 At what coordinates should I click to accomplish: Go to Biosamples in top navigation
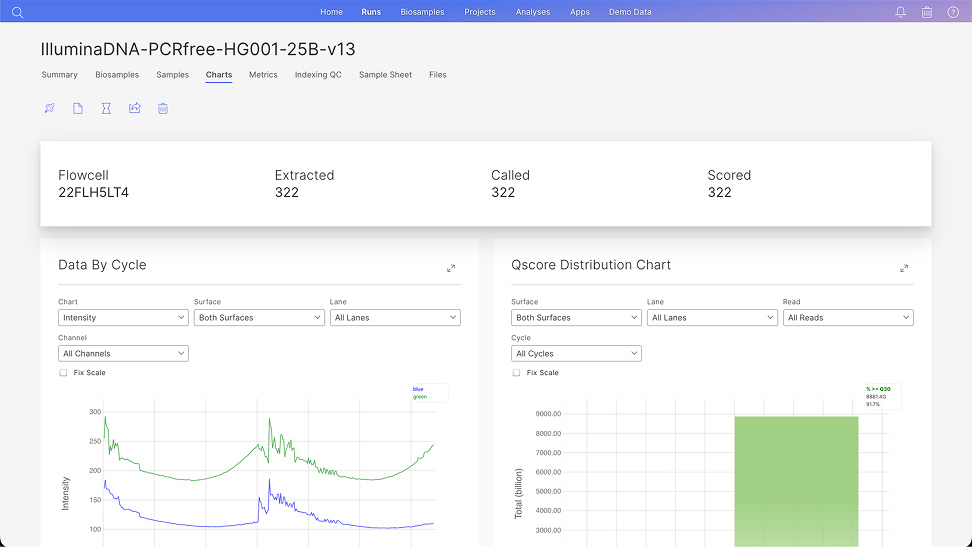point(422,12)
